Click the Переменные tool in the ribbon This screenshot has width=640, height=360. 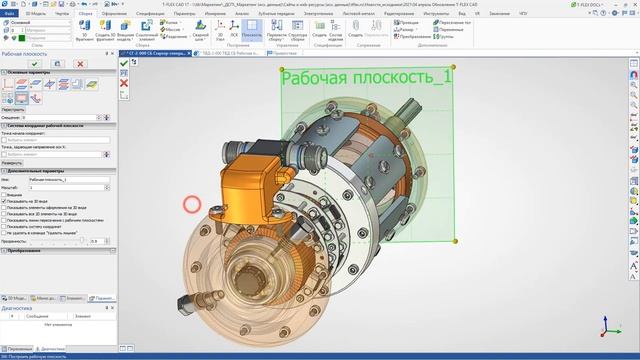point(448,29)
